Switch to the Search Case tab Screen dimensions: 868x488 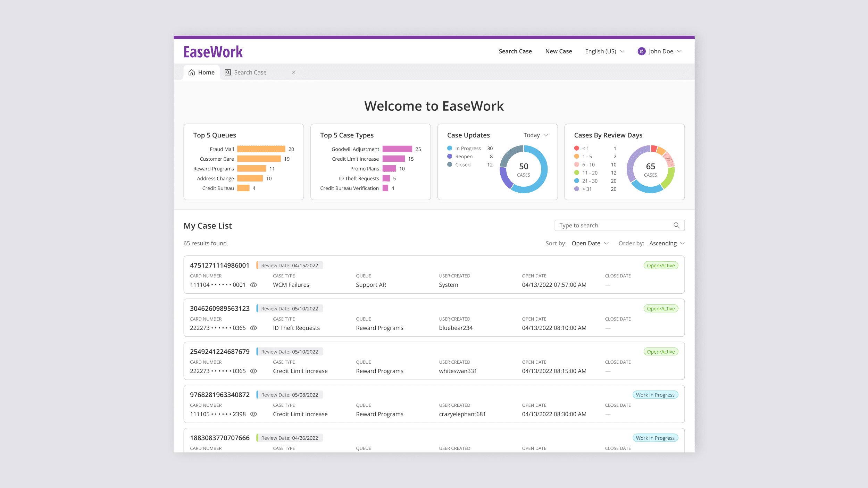pos(250,72)
